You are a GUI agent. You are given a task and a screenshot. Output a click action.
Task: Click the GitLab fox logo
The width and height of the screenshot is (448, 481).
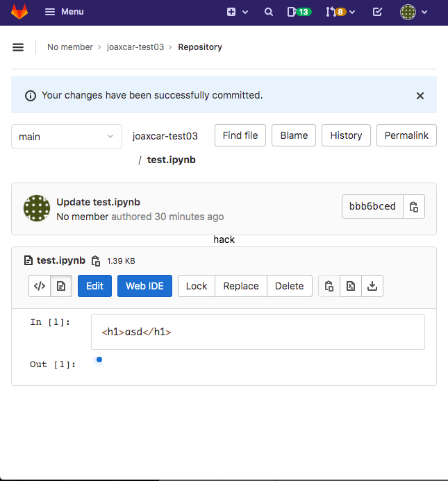coord(19,12)
